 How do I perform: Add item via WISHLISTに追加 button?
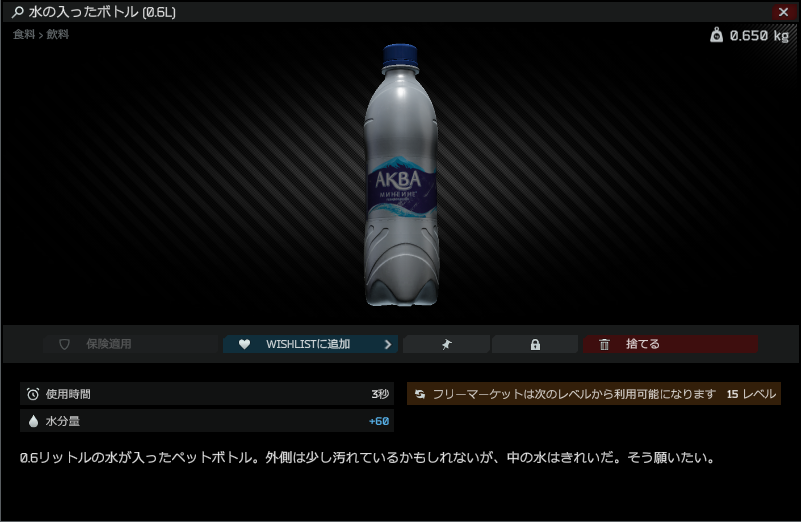310,344
